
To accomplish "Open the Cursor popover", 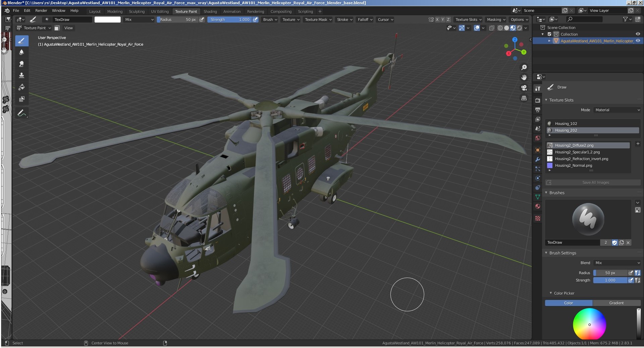I will point(385,19).
